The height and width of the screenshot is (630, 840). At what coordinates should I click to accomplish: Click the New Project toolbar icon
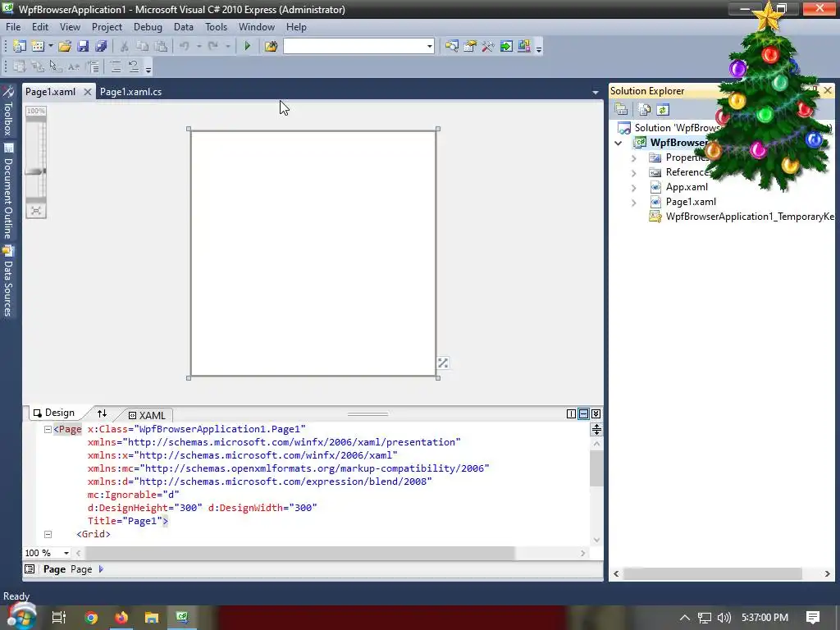[20, 47]
